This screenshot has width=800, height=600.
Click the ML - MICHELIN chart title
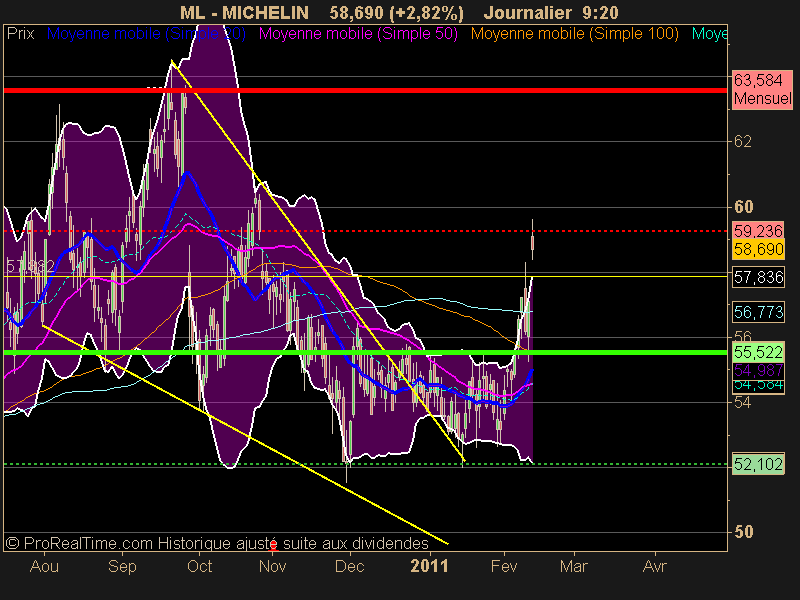(x=244, y=12)
